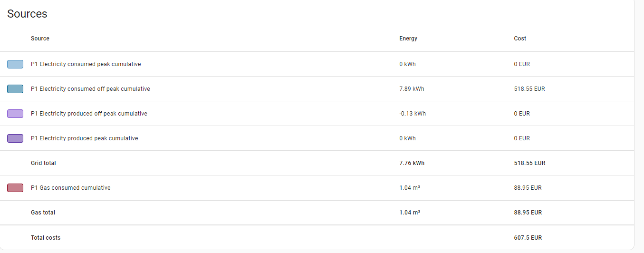
Task: Click the light blue peak consumed color swatch
Action: pyautogui.click(x=15, y=64)
